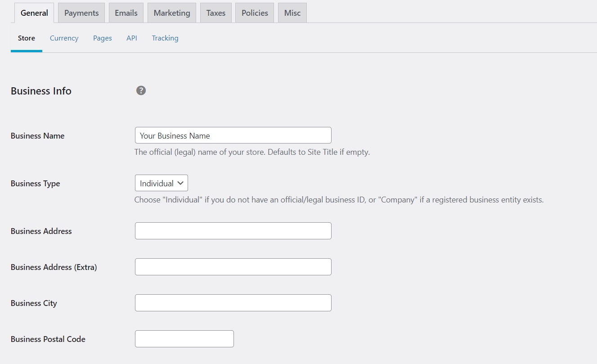Click the Business Address (Extra) label
This screenshot has height=364, width=597.
pos(54,267)
